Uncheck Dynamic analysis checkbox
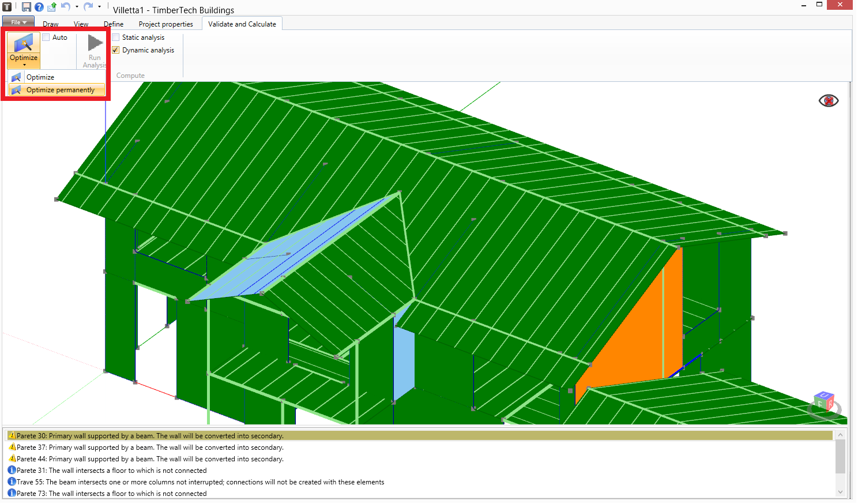This screenshot has height=504, width=858. [x=116, y=50]
